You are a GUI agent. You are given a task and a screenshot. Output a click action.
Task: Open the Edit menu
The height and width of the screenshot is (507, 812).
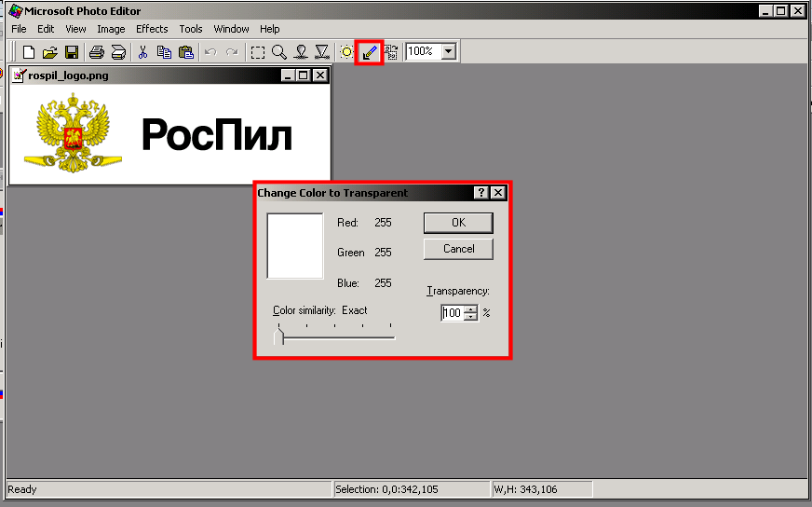(46, 29)
